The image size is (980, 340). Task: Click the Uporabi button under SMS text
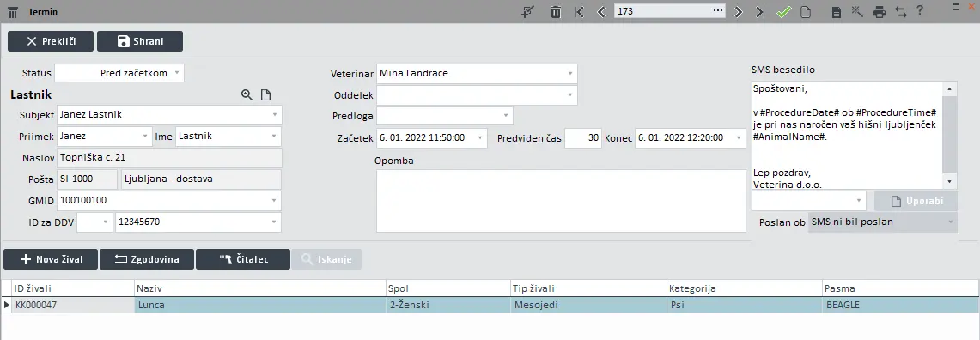point(916,201)
